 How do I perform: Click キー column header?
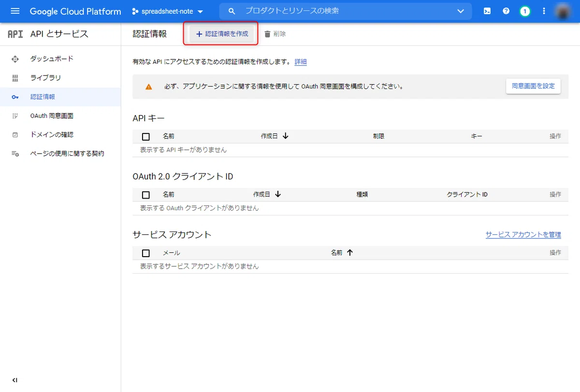coord(477,136)
